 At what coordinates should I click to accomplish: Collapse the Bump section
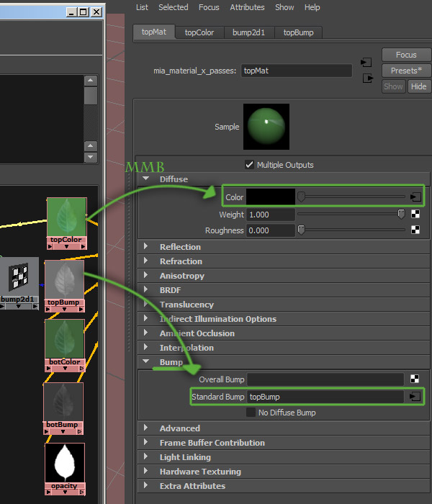pos(146,361)
